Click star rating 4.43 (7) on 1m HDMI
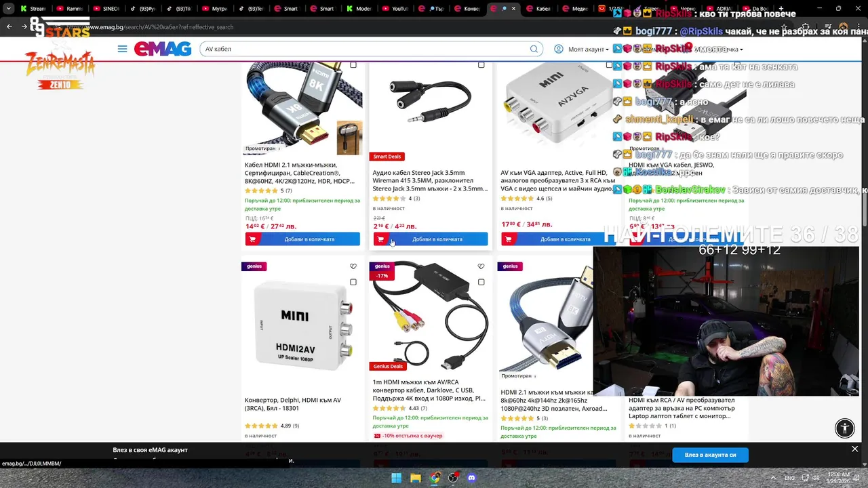This screenshot has width=868, height=488. click(400, 409)
